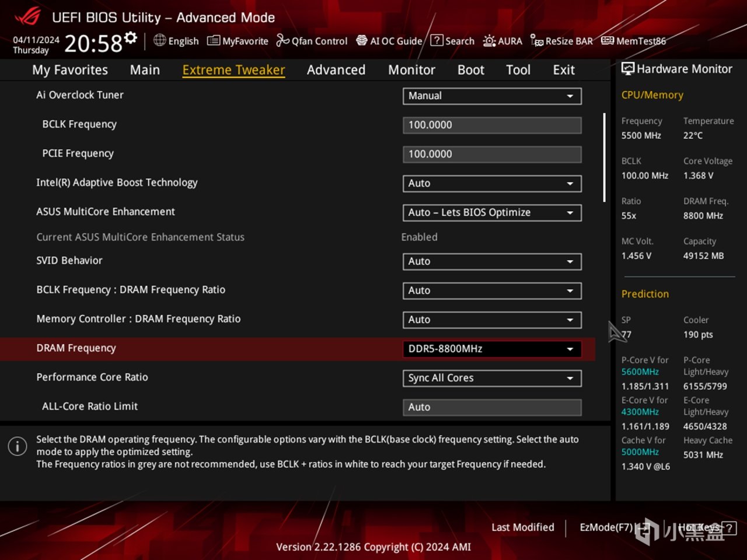Viewport: 747px width, 560px height.
Task: Open Hot Keys help
Action: click(x=707, y=528)
